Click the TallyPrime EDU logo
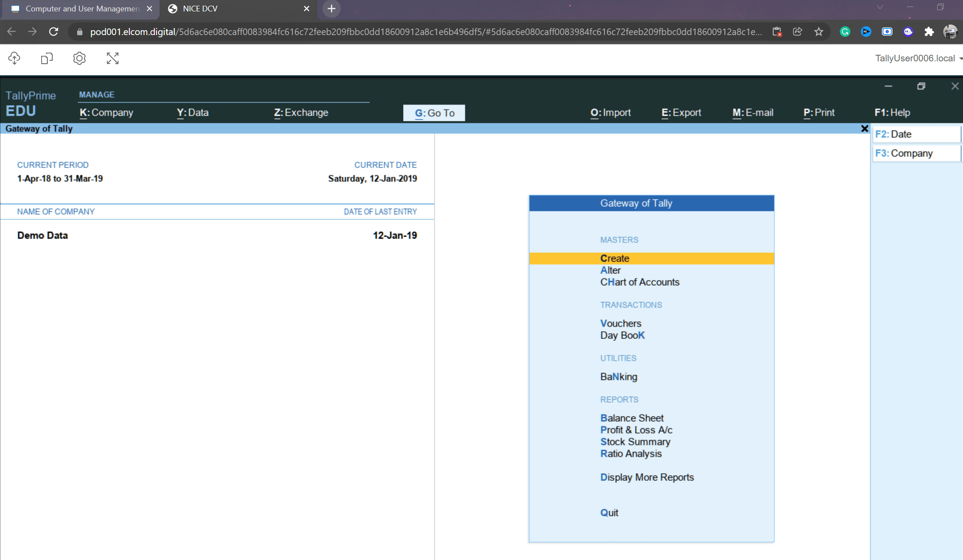 tap(31, 104)
